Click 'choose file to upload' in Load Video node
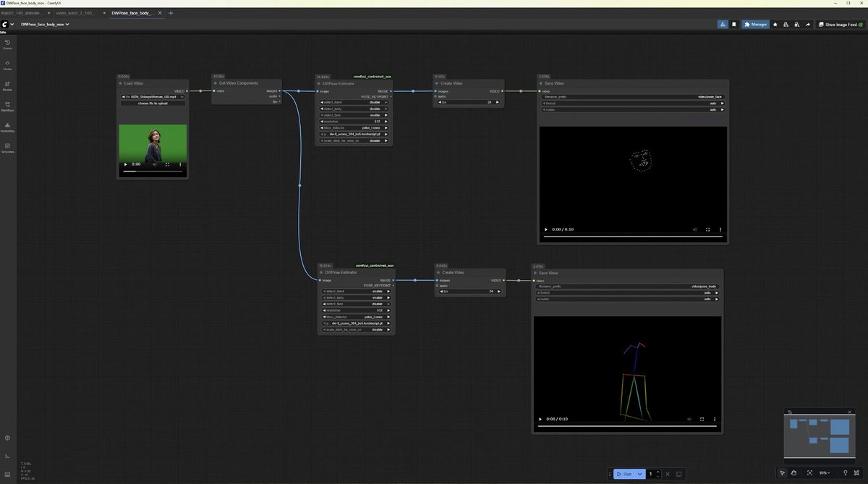The height and width of the screenshot is (484, 868). (152, 103)
